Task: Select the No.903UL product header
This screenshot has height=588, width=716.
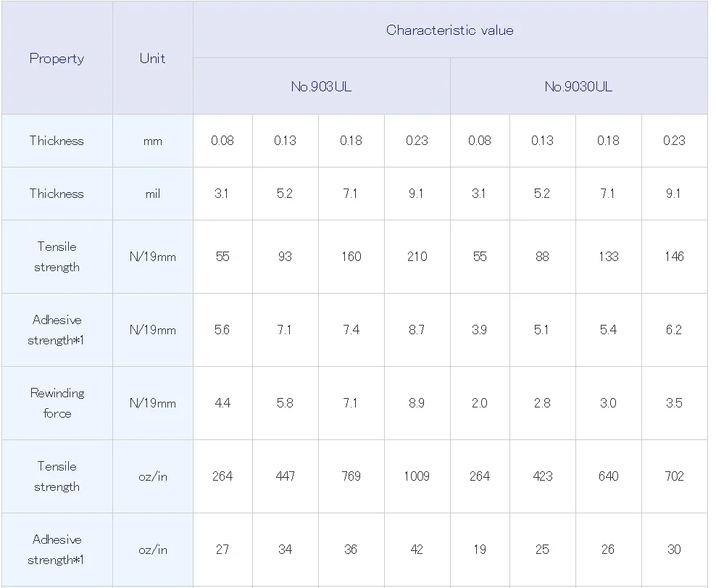Action: [x=321, y=86]
